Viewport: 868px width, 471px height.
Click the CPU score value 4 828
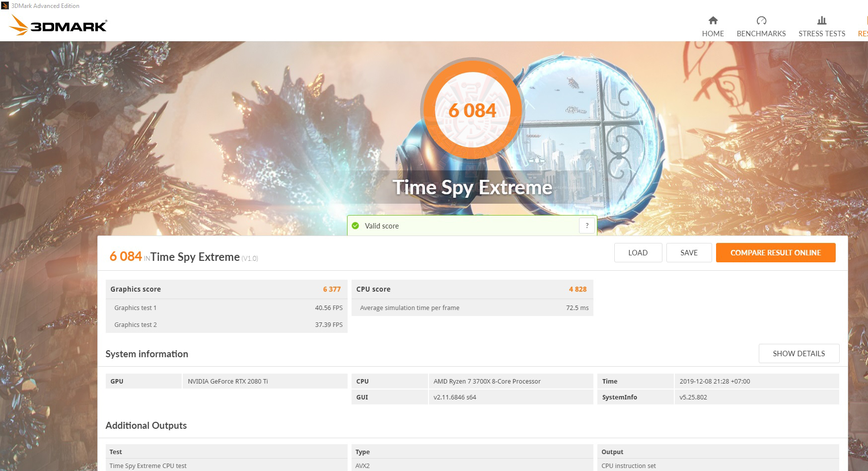click(578, 289)
